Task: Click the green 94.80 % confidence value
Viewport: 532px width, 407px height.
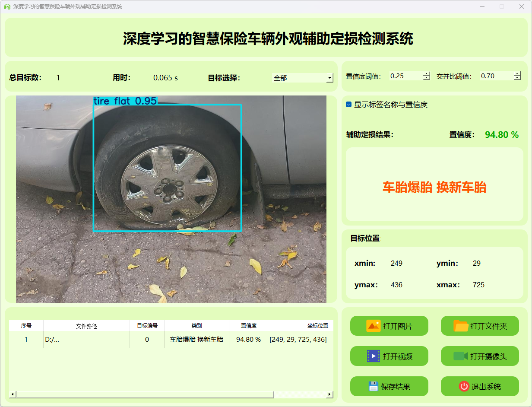Action: pos(502,135)
